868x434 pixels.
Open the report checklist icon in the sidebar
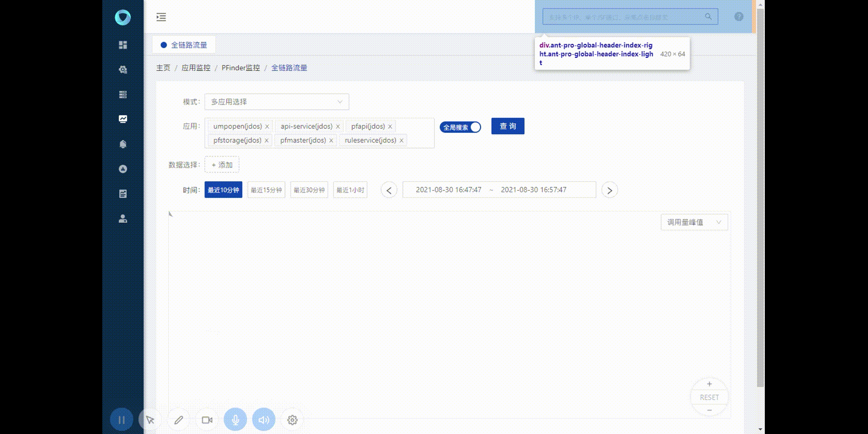tap(123, 194)
